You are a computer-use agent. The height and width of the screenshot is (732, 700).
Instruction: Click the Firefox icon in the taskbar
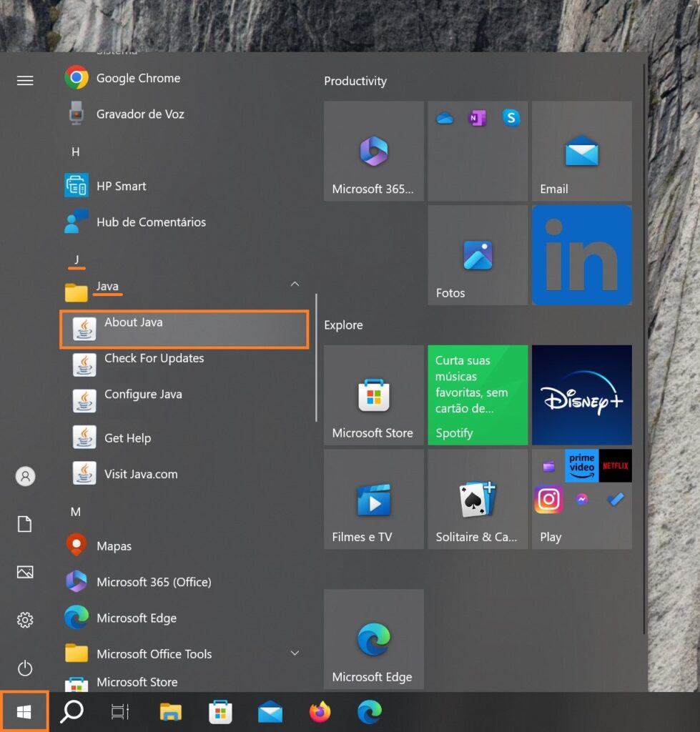[x=320, y=712]
